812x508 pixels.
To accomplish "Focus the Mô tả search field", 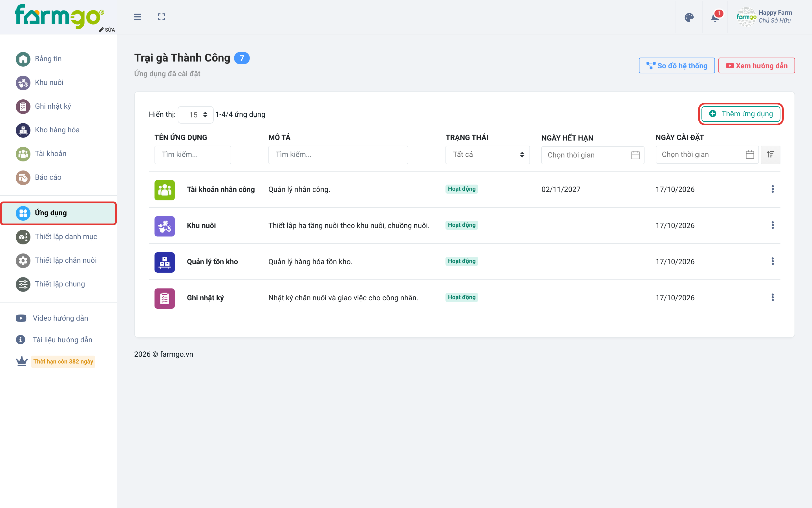I will tap(338, 155).
